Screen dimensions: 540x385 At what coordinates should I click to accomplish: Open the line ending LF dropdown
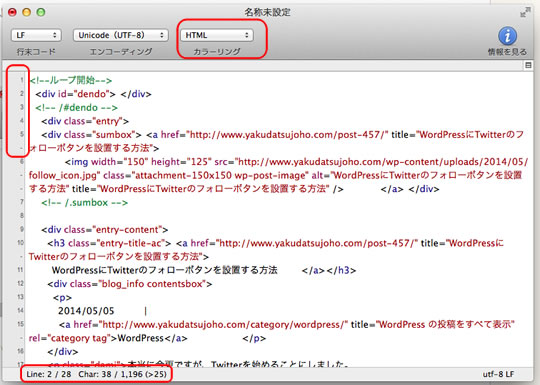pyautogui.click(x=36, y=35)
